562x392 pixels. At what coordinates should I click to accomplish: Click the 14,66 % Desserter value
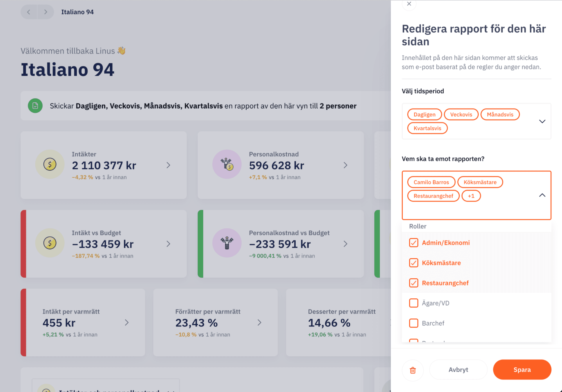coord(329,323)
